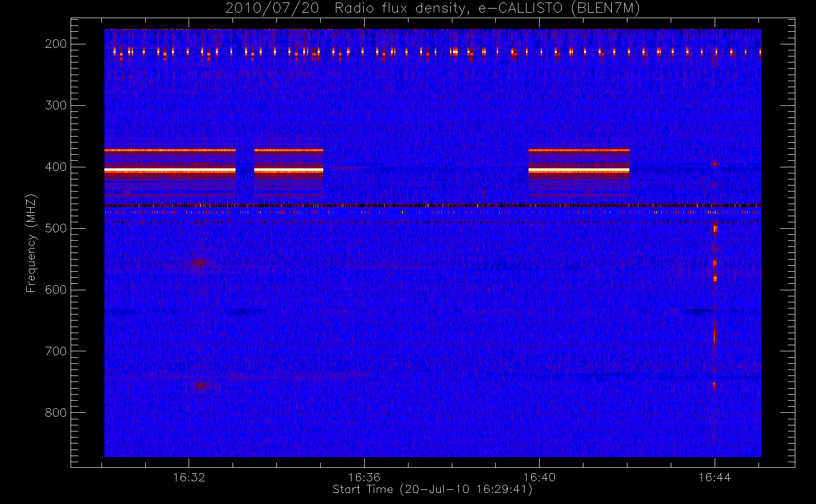This screenshot has width=816, height=504.
Task: Click the 16:40 time tick label
Action: pyautogui.click(x=539, y=477)
